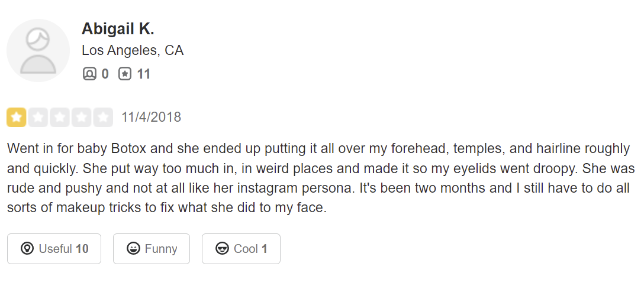Click the review text paragraph
644x286 pixels.
[x=320, y=178]
